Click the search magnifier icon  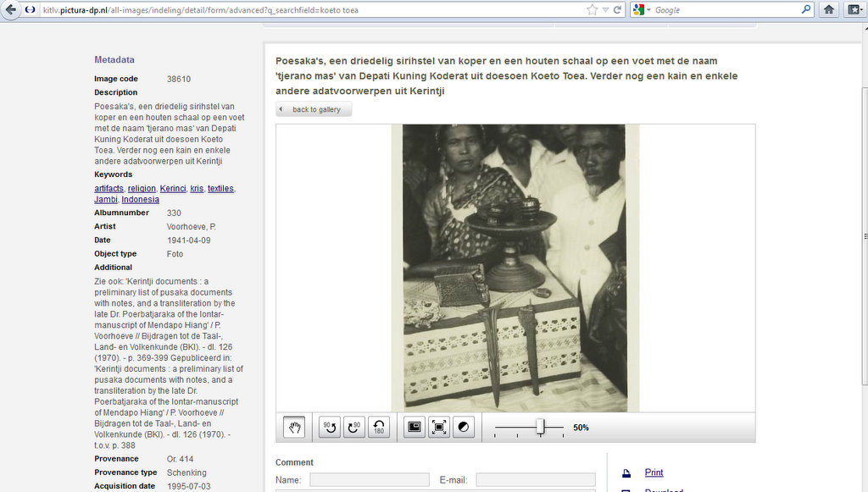point(806,9)
